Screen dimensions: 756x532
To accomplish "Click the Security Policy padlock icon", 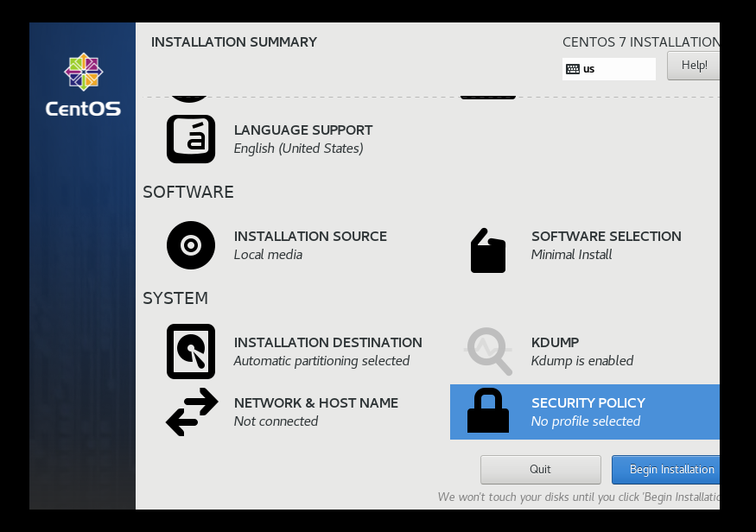I will pos(488,410).
